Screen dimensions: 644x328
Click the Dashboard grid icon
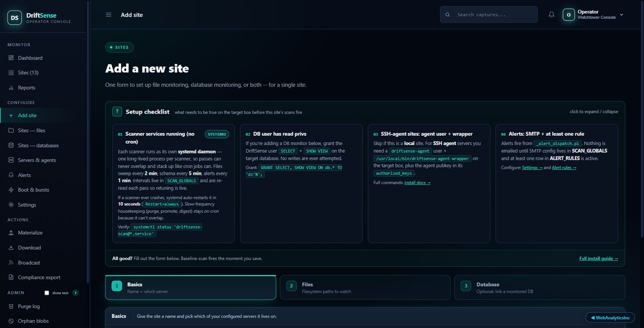tap(11, 58)
